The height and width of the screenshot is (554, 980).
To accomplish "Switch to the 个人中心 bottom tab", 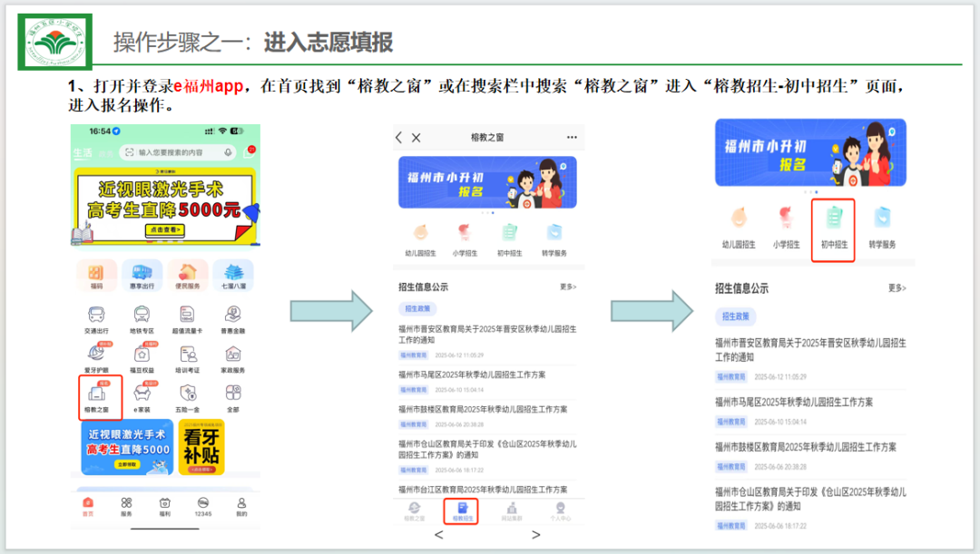I will click(x=560, y=511).
